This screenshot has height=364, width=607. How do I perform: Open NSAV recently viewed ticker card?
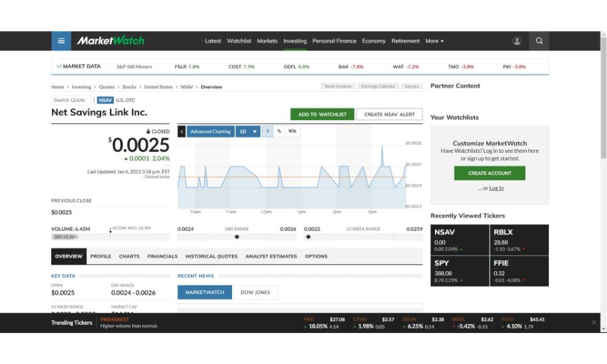(x=460, y=240)
